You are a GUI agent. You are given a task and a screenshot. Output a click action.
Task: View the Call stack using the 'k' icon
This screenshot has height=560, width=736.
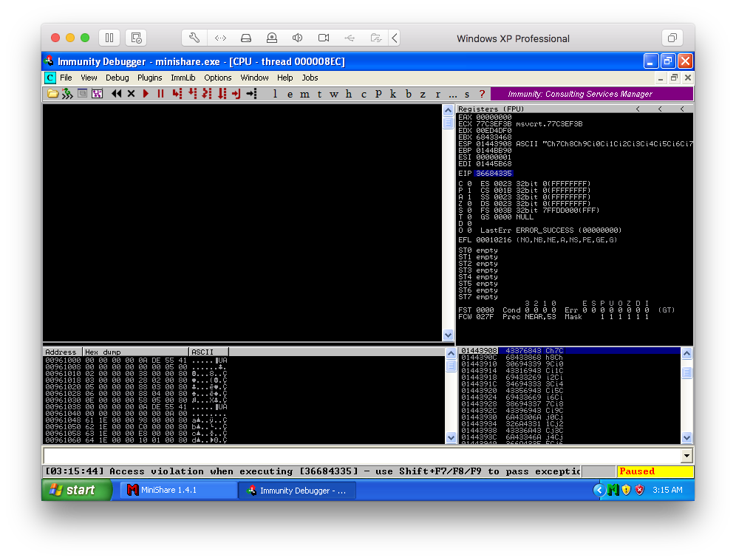(x=393, y=94)
